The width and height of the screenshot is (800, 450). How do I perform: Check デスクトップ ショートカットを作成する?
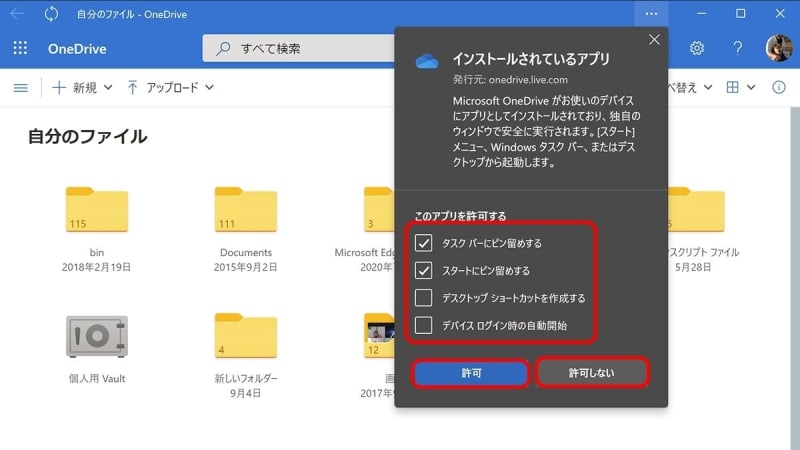click(x=423, y=298)
